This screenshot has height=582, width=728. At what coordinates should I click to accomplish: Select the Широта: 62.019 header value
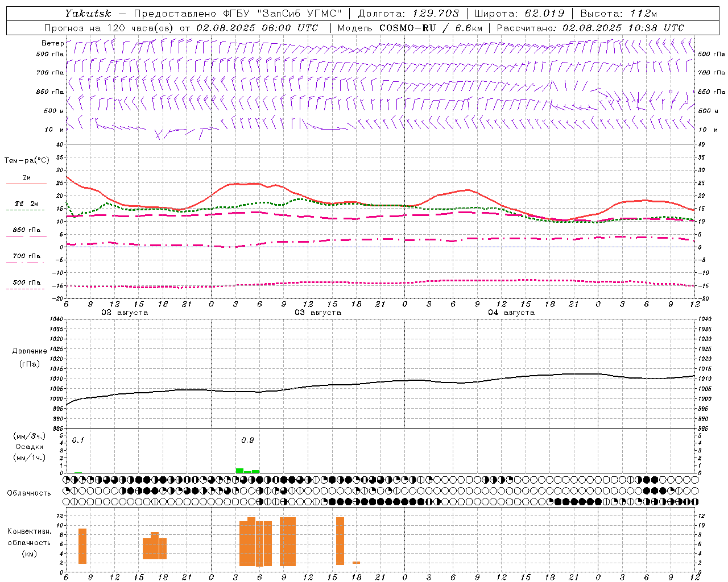click(x=519, y=14)
